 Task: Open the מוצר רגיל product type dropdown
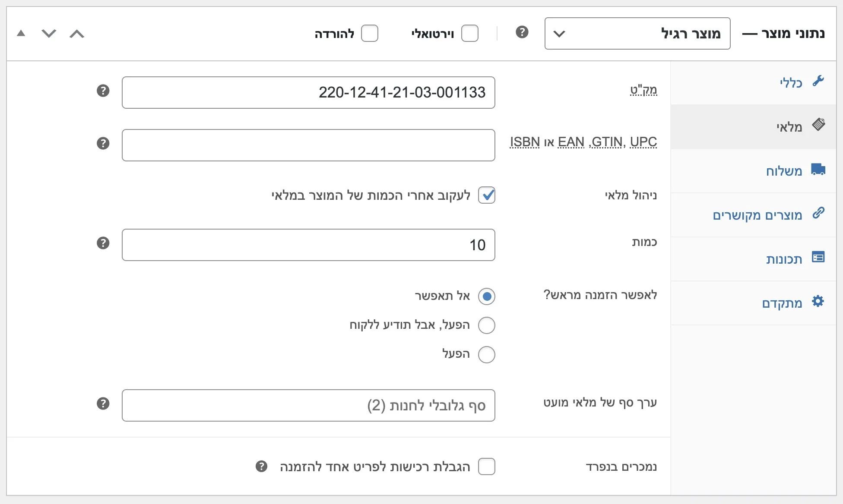pos(637,34)
